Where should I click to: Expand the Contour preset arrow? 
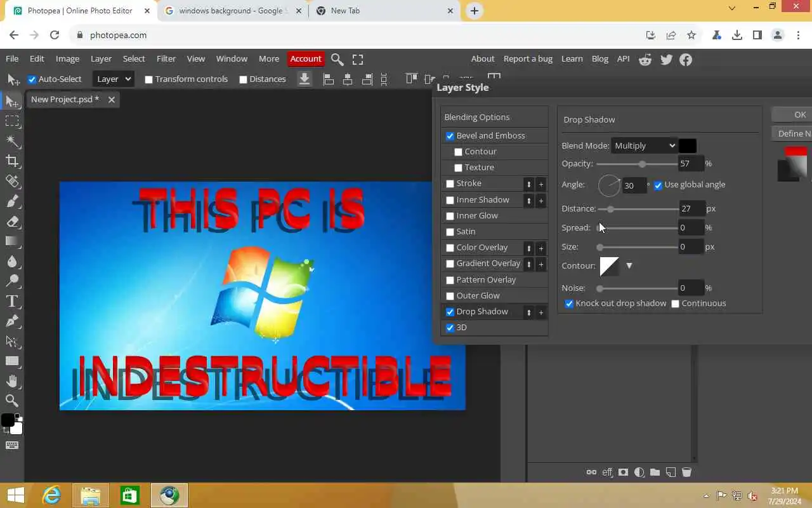[629, 265]
